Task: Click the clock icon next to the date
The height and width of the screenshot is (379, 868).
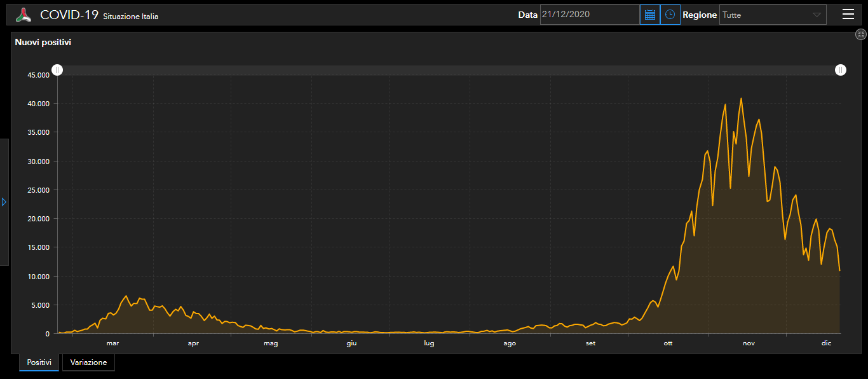Action: 670,15
